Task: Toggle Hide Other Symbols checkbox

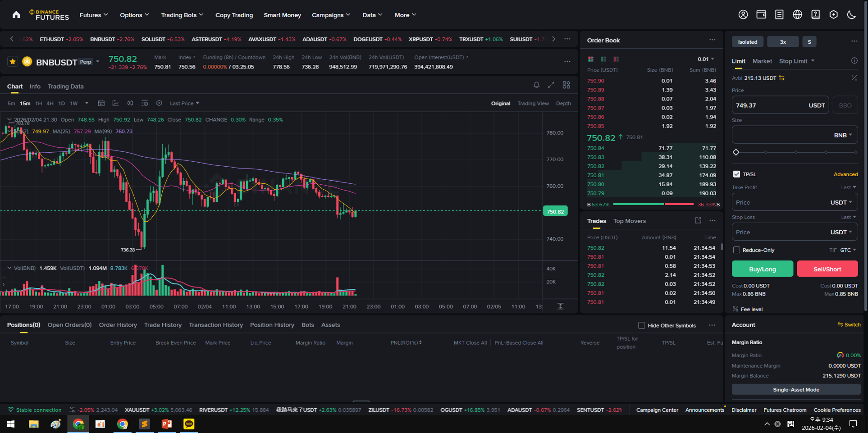Action: (x=641, y=325)
